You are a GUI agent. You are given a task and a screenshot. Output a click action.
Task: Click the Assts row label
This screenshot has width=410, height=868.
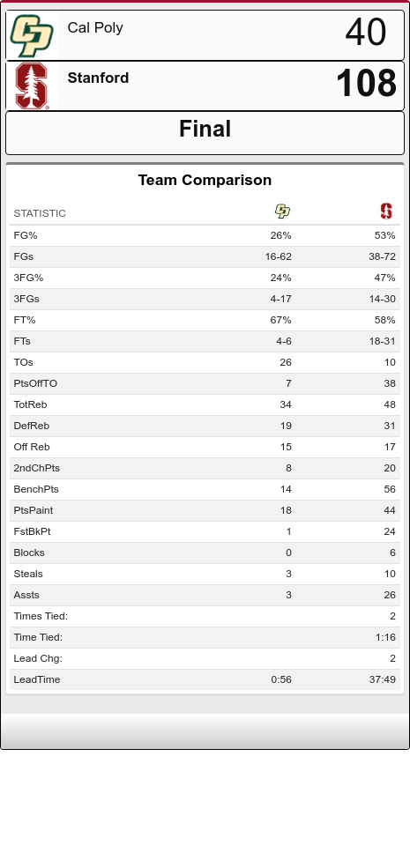(26, 595)
